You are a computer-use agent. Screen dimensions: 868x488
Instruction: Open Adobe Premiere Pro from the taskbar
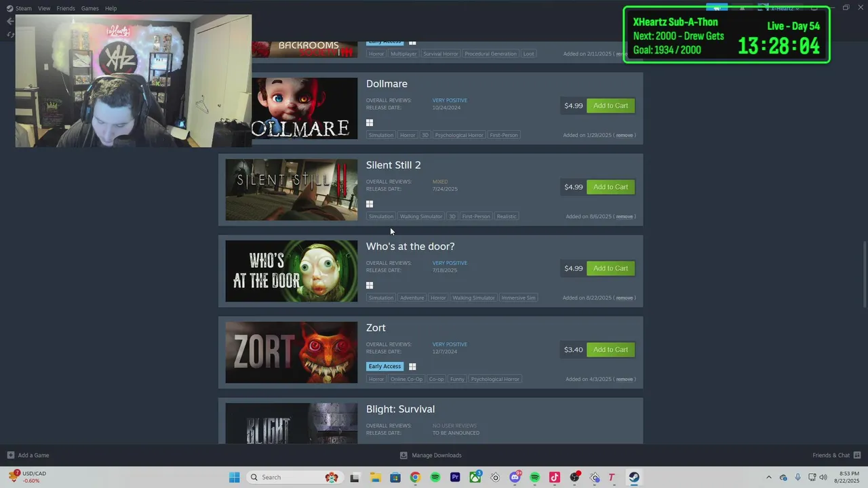pos(455,477)
